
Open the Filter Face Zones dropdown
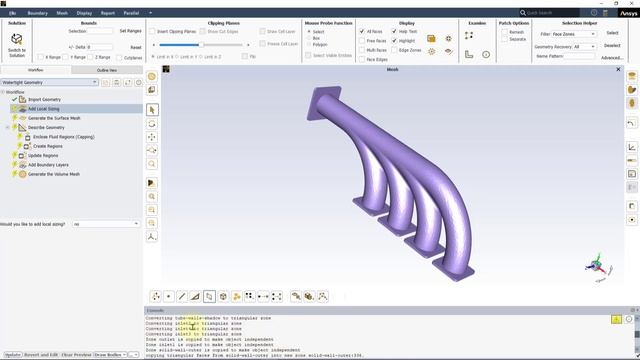coord(574,34)
